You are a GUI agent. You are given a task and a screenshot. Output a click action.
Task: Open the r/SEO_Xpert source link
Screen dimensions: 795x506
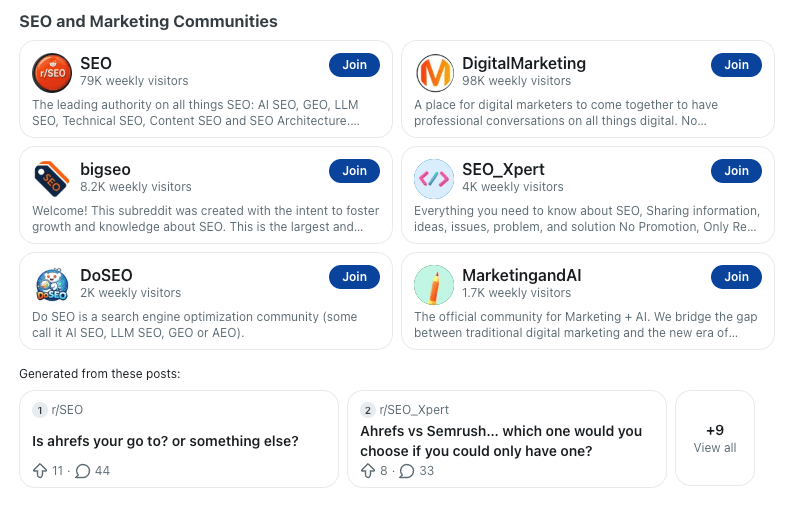pyautogui.click(x=414, y=410)
